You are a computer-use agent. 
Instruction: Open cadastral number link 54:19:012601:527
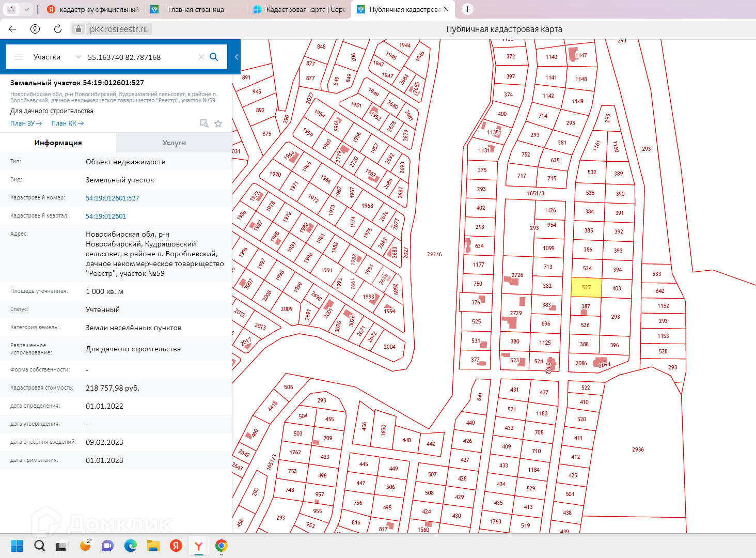112,198
